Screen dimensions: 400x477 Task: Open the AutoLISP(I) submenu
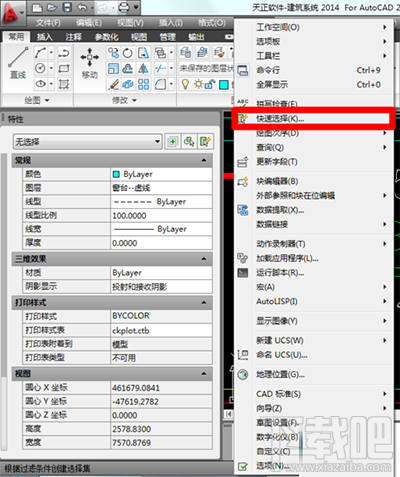point(313,301)
